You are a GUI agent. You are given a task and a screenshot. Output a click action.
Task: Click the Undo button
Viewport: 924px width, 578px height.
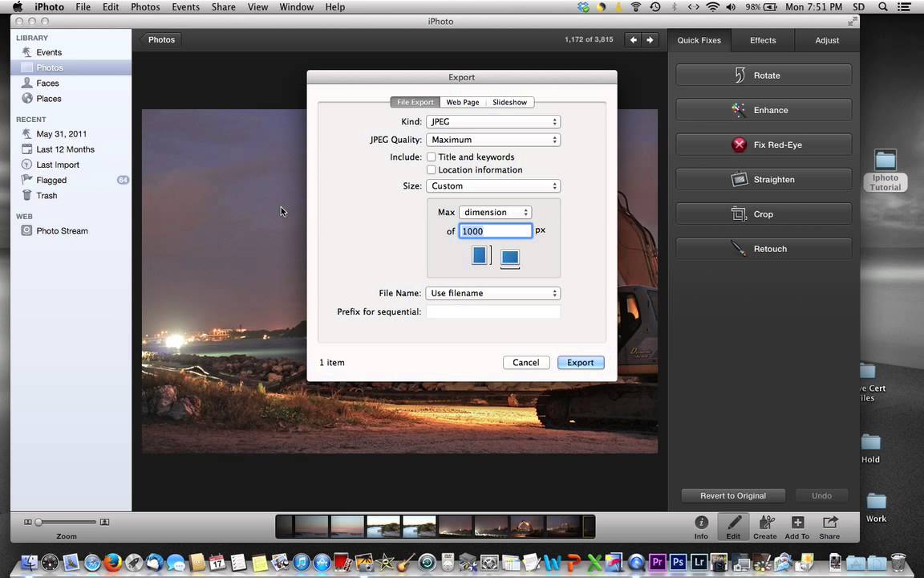(x=821, y=495)
